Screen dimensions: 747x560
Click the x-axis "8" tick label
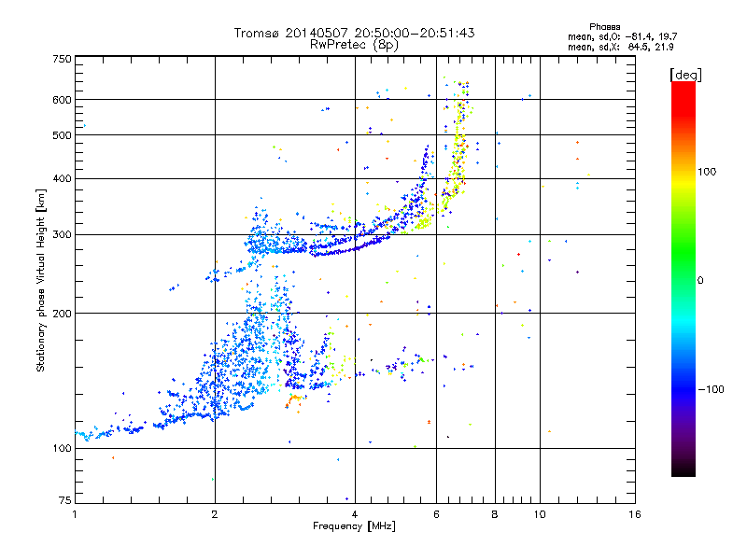click(x=495, y=514)
